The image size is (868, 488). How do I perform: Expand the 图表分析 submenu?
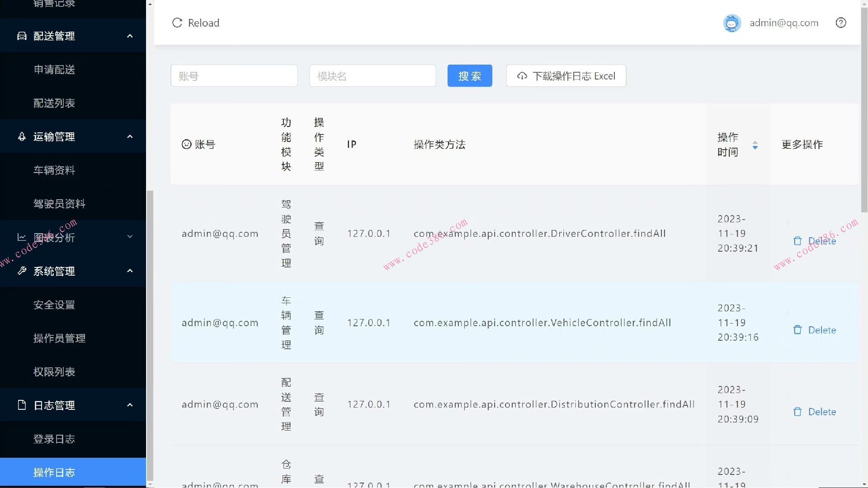(x=130, y=237)
